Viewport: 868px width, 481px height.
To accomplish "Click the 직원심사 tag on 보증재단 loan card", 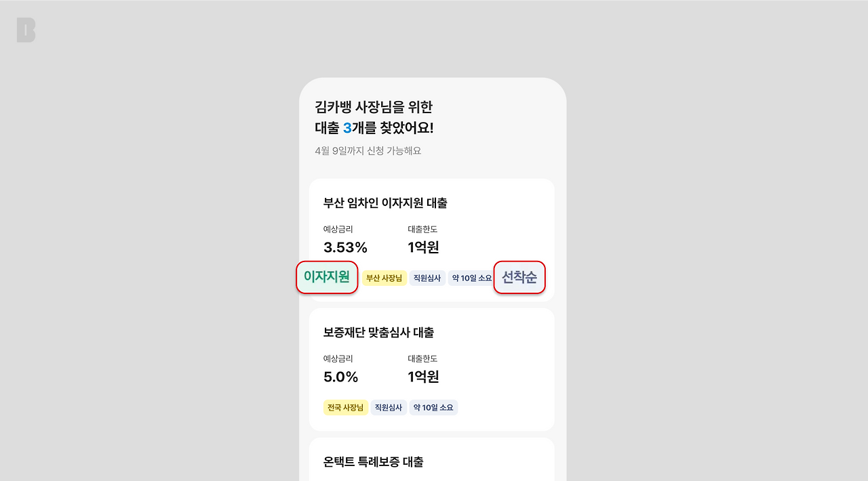I will (x=389, y=407).
